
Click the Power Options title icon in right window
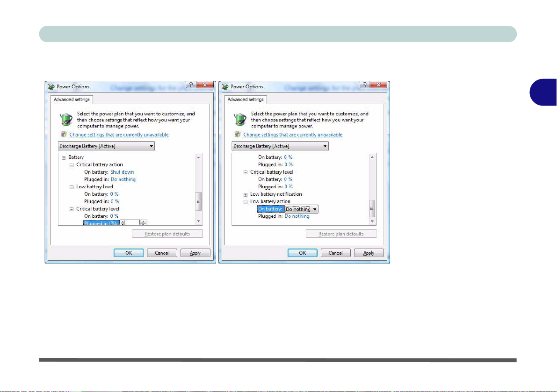tap(225, 86)
